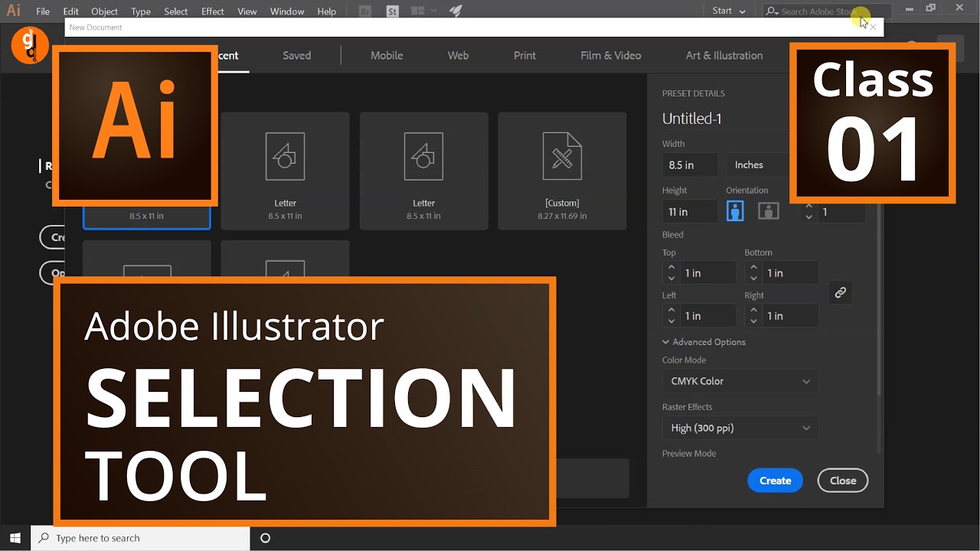Click the Illustrator Ai logo in menu bar
Screen dimensions: 980x551
[x=13, y=11]
